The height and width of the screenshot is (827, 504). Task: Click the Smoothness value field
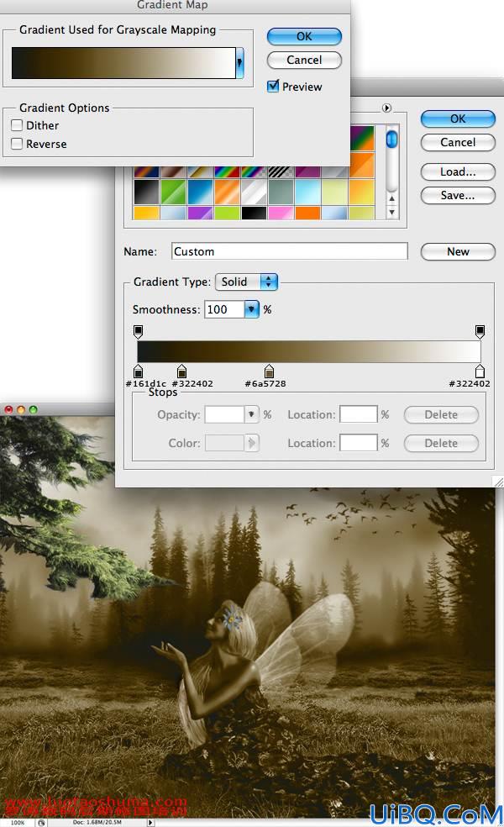pos(224,309)
